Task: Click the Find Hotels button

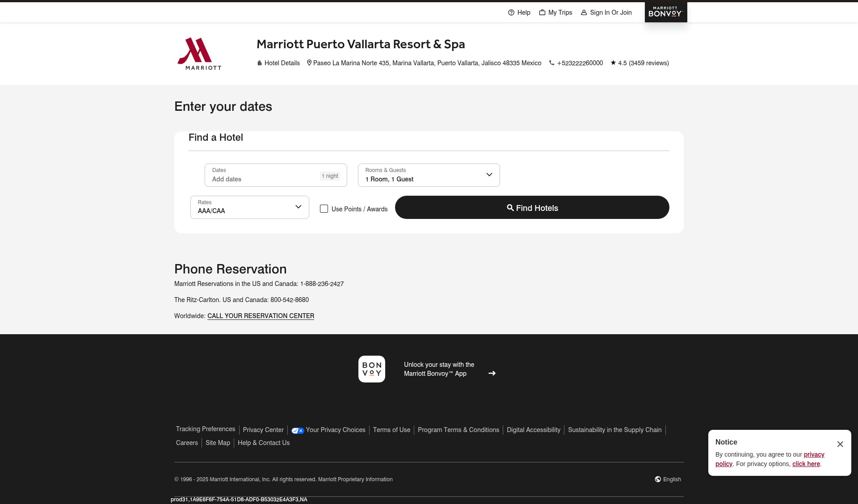Action: click(532, 207)
